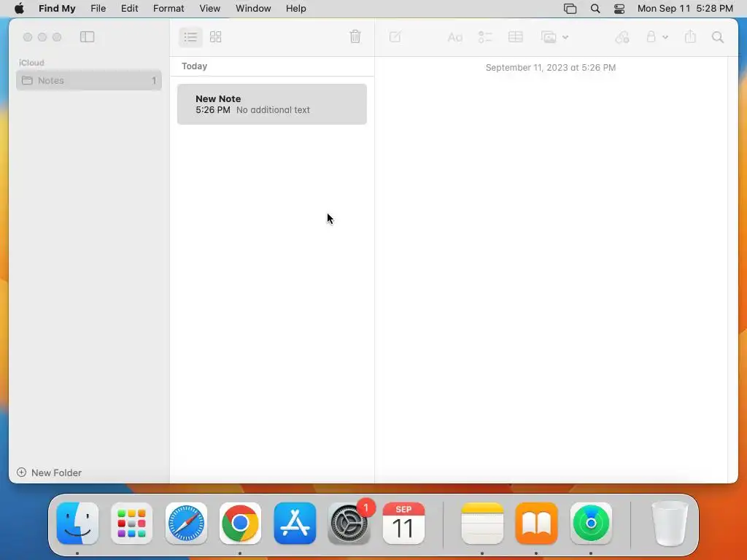Open the New Note entry in the list
The width and height of the screenshot is (747, 560).
[272, 104]
